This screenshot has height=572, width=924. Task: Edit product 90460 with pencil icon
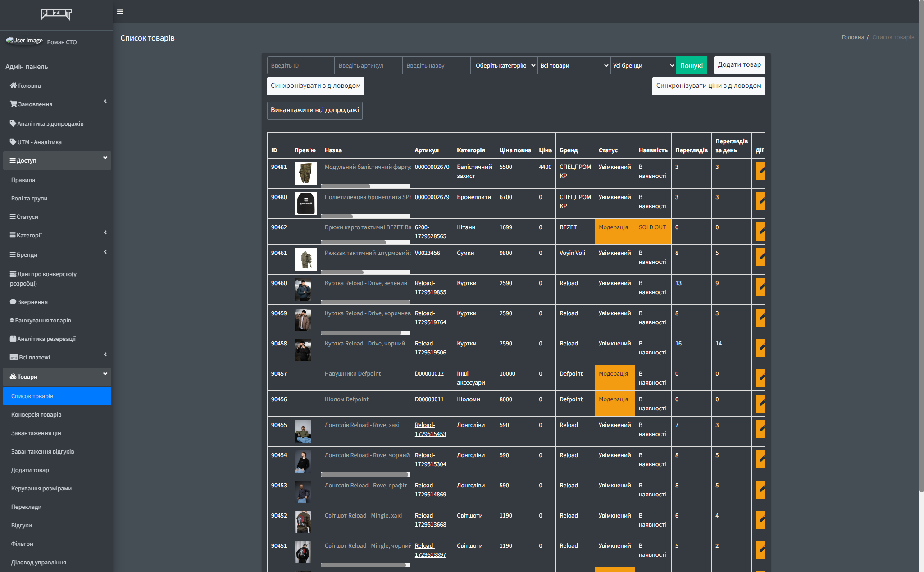(760, 287)
